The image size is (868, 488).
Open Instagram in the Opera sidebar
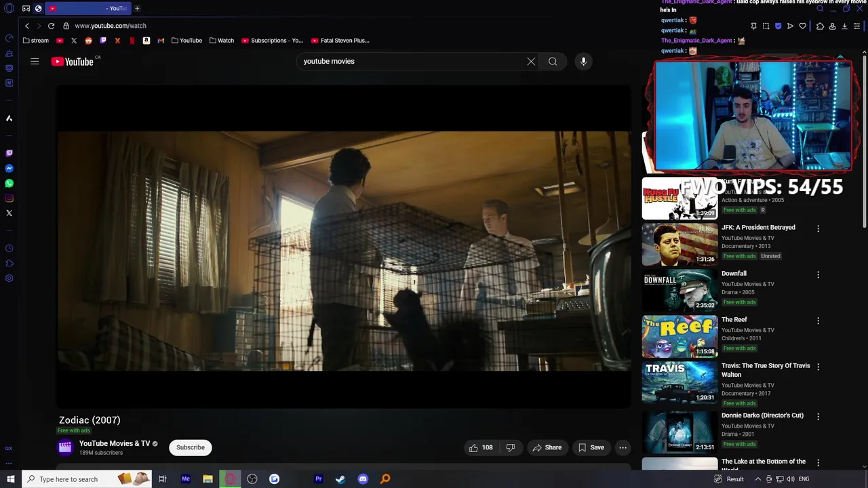click(9, 199)
